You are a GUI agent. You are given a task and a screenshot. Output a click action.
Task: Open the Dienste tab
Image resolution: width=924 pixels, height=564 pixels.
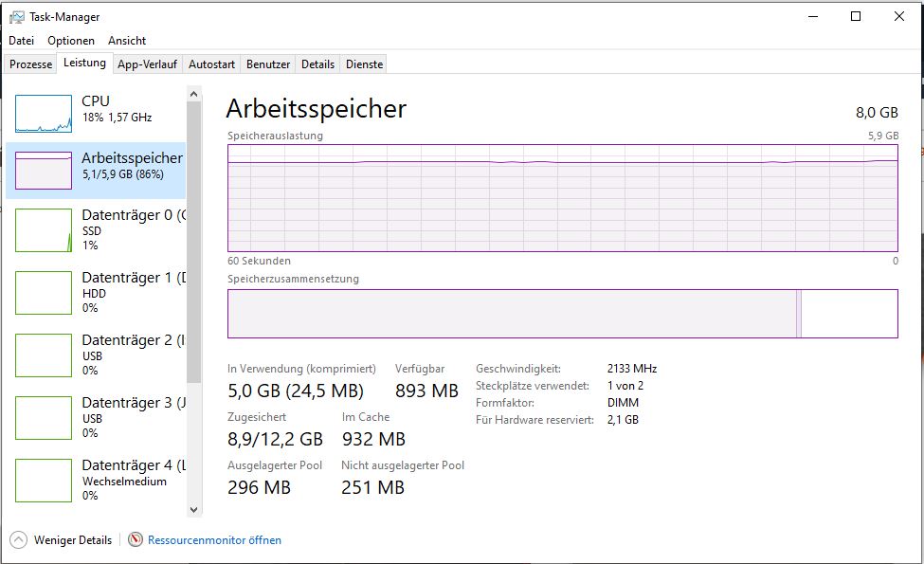coord(365,64)
